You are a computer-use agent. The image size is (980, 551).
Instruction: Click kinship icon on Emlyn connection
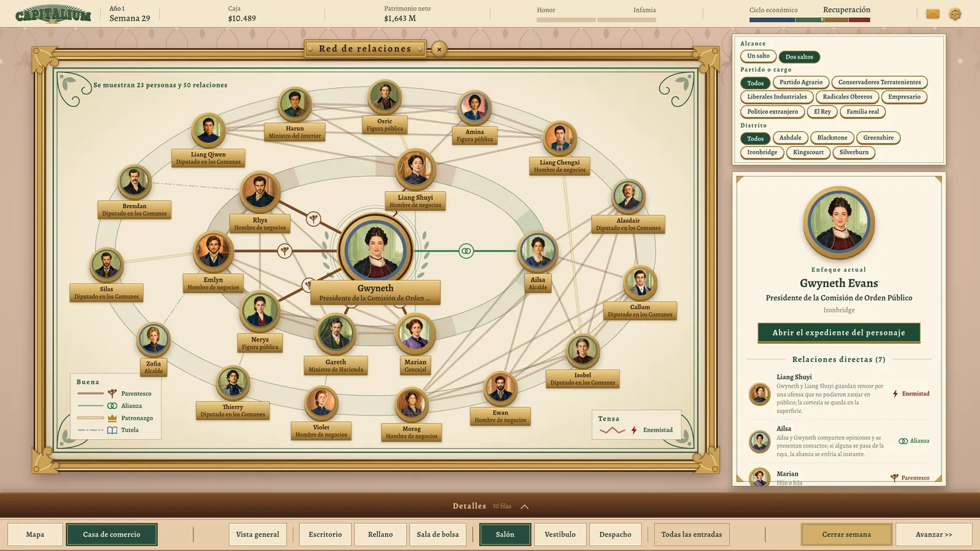284,250
